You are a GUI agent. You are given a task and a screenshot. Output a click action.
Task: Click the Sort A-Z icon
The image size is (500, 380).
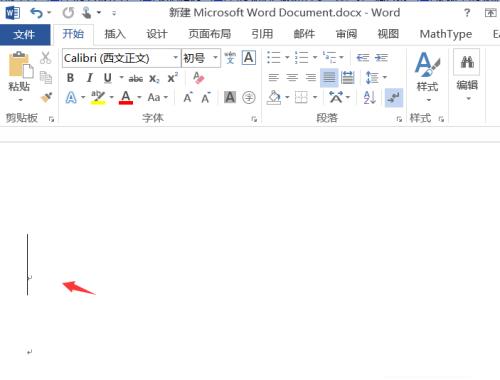click(370, 98)
